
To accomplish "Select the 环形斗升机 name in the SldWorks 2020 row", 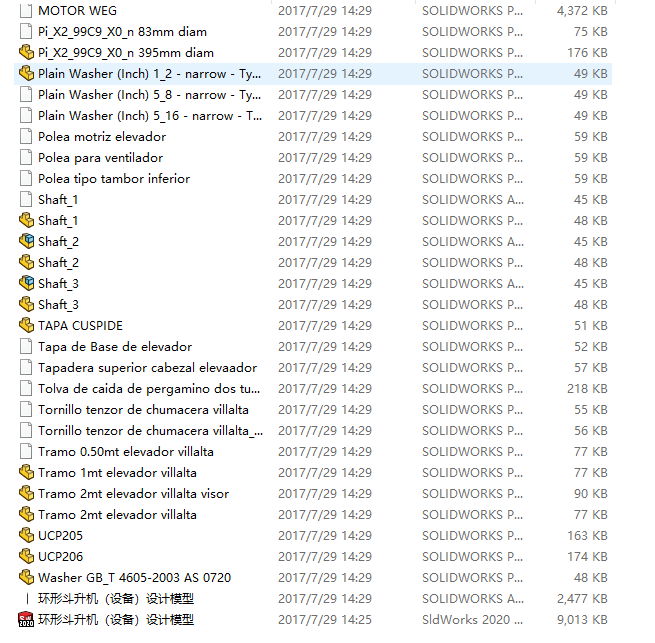I will tap(116, 620).
